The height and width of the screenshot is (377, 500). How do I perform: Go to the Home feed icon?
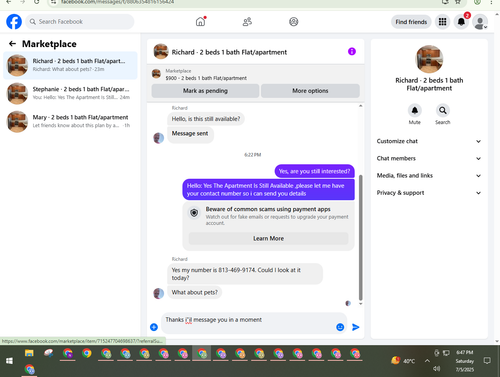tap(200, 22)
